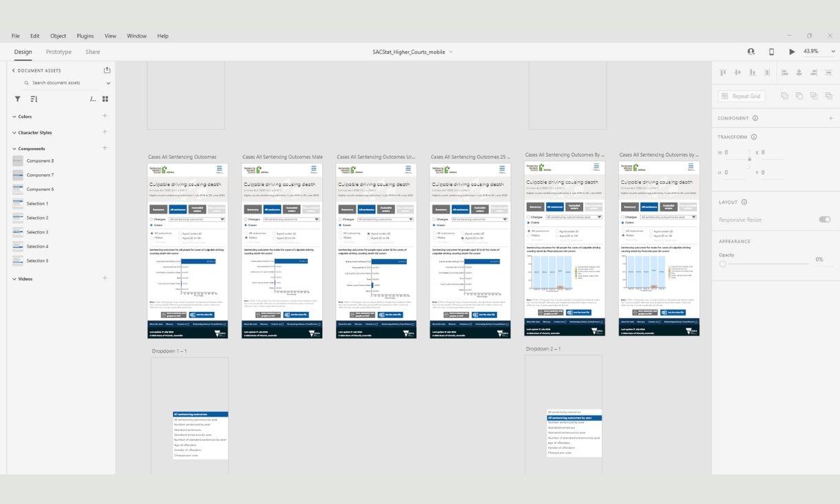This screenshot has width=840, height=504.
Task: Toggle the Responsive Resize switch
Action: 824,220
